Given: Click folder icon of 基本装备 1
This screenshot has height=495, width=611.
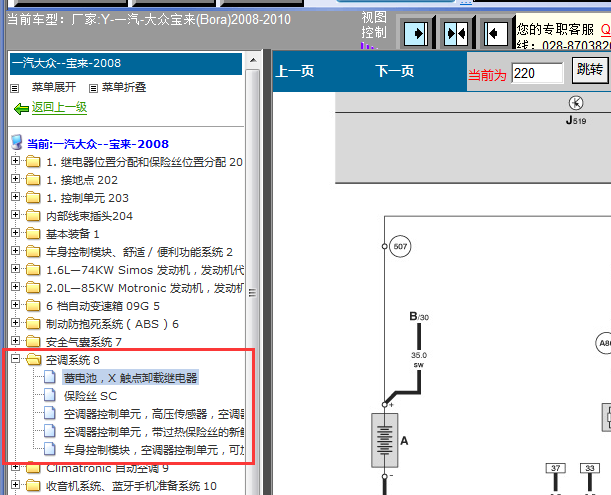Looking at the screenshot, I should click(33, 233).
